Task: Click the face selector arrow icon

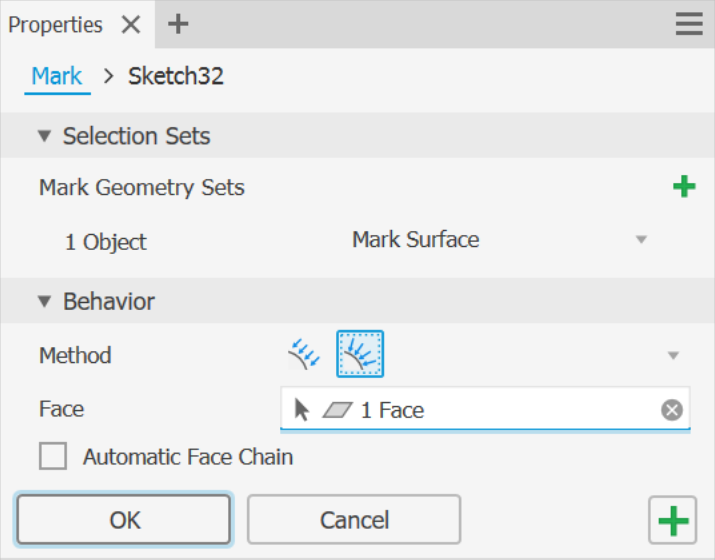Action: [301, 410]
